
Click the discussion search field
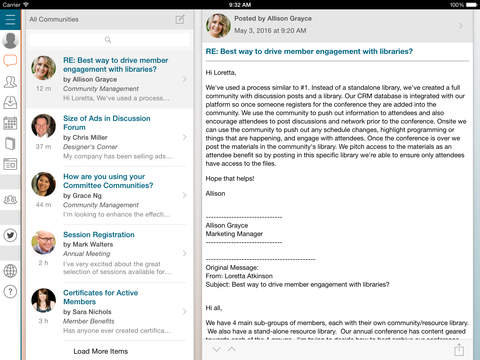[110, 40]
